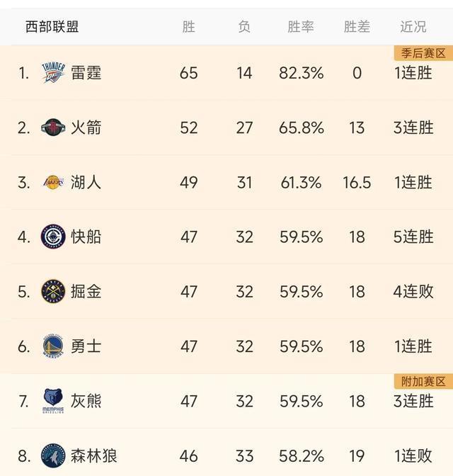Screen dimensions: 453x476
Task: Sort standings by 负 column header
Action: 244,27
